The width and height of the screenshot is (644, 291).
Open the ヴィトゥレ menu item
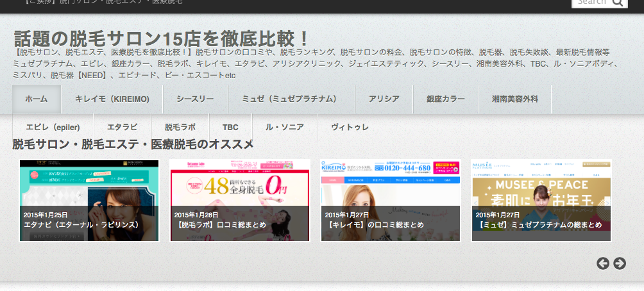pyautogui.click(x=350, y=128)
